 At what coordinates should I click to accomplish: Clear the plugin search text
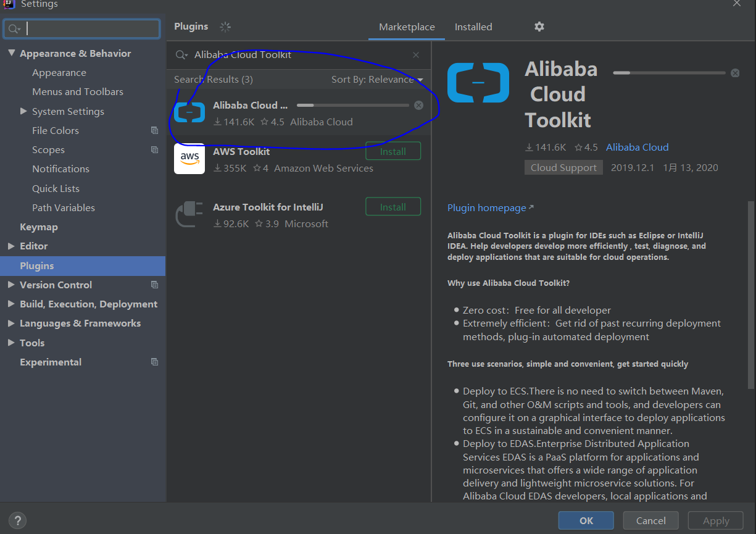point(416,55)
